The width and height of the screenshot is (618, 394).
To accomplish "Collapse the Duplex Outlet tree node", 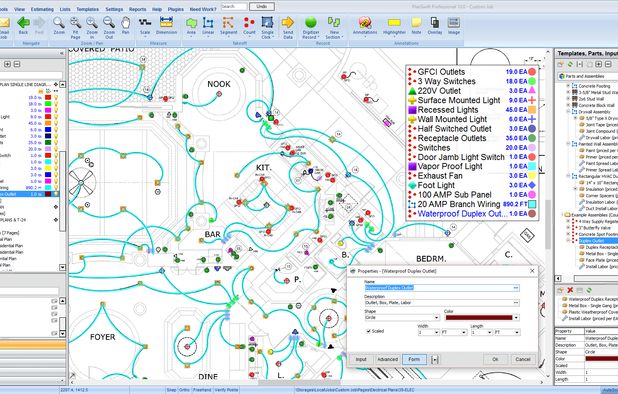I will click(568, 241).
